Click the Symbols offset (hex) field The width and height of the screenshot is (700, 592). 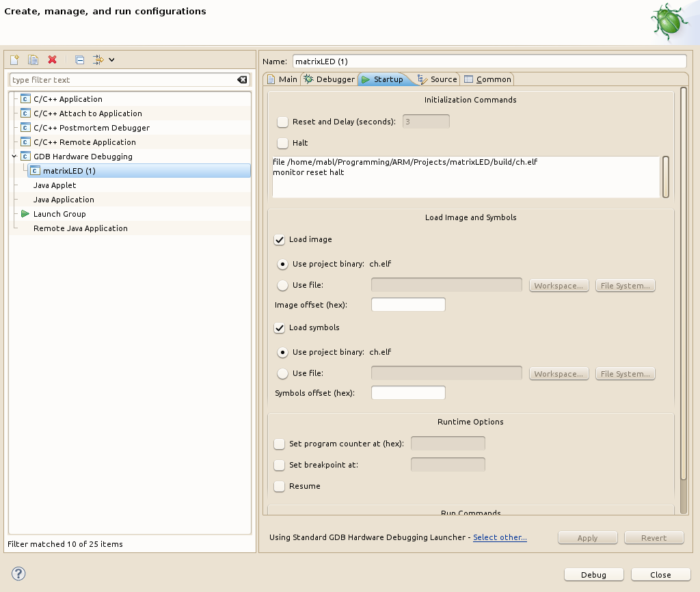[x=408, y=393]
